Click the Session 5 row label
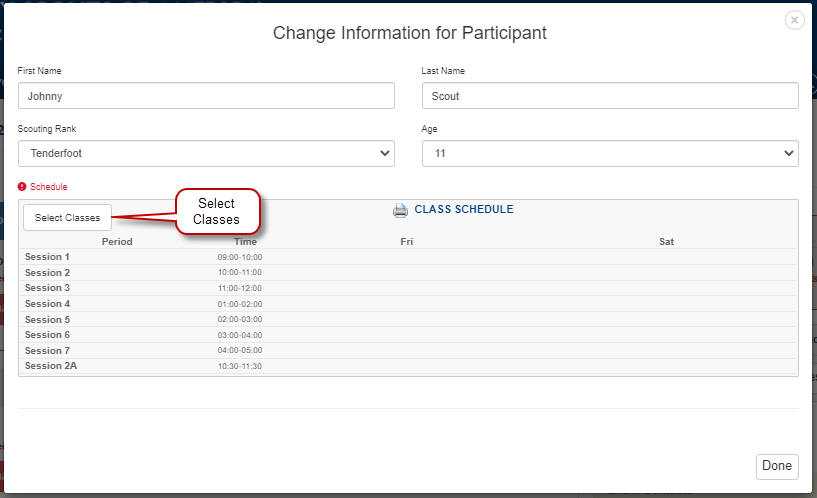This screenshot has height=498, width=817. pos(47,319)
